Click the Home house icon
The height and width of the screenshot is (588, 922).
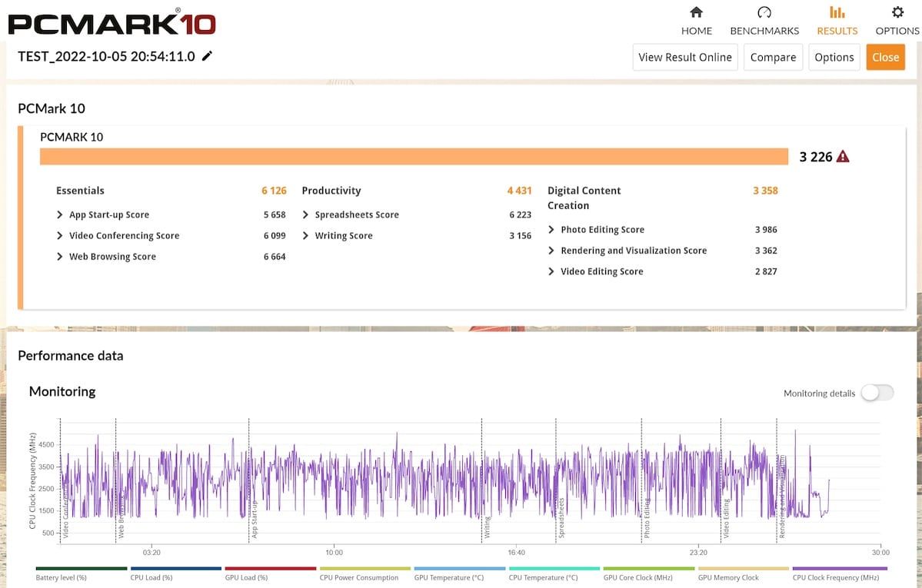tap(696, 12)
